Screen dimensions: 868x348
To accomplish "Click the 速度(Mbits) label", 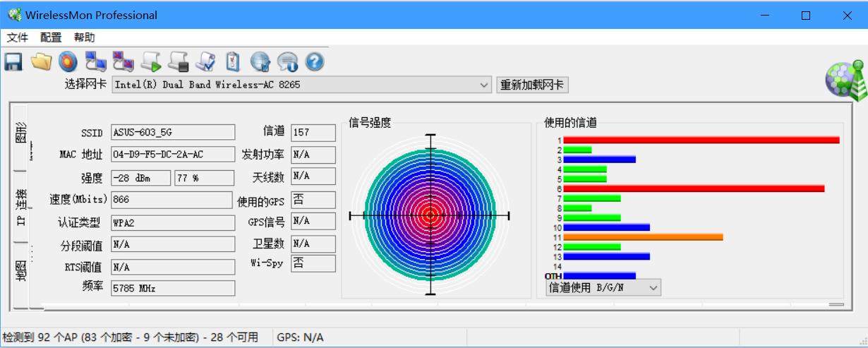I will pos(78,200).
